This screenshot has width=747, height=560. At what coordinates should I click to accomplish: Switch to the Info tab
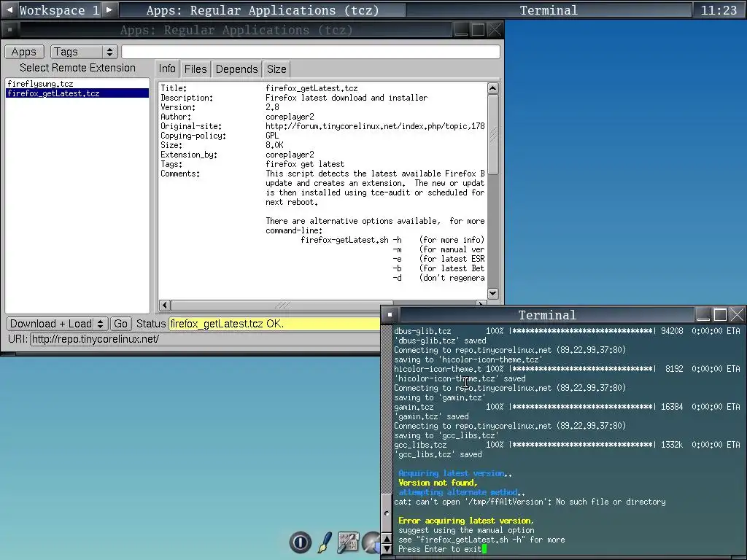[167, 69]
